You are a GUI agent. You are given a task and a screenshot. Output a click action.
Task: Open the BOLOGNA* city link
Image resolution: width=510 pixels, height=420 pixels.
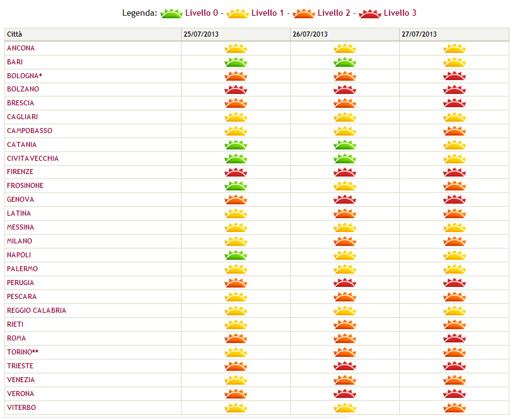click(x=25, y=76)
